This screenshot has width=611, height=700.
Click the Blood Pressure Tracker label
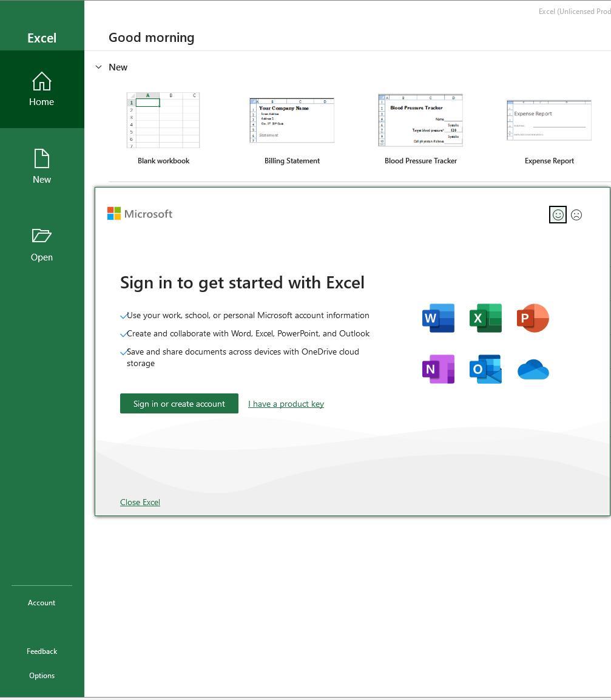tap(420, 161)
